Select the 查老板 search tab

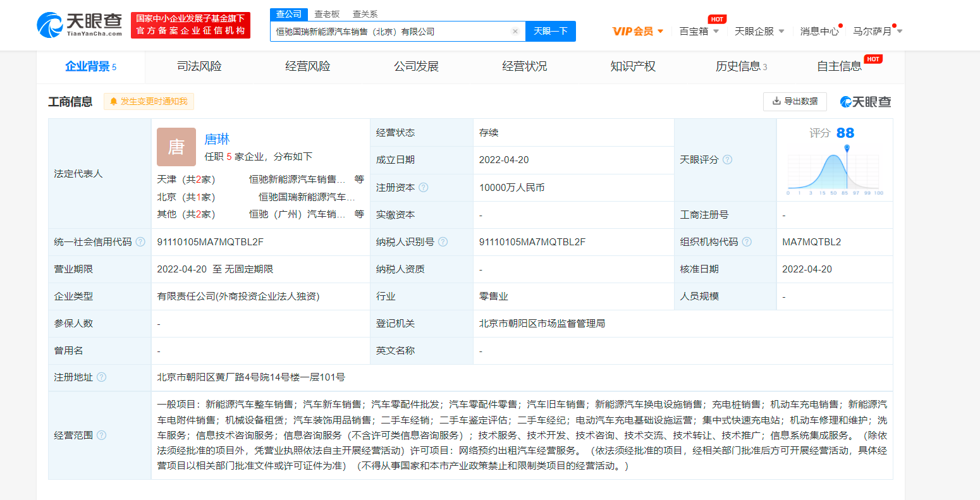coord(327,14)
